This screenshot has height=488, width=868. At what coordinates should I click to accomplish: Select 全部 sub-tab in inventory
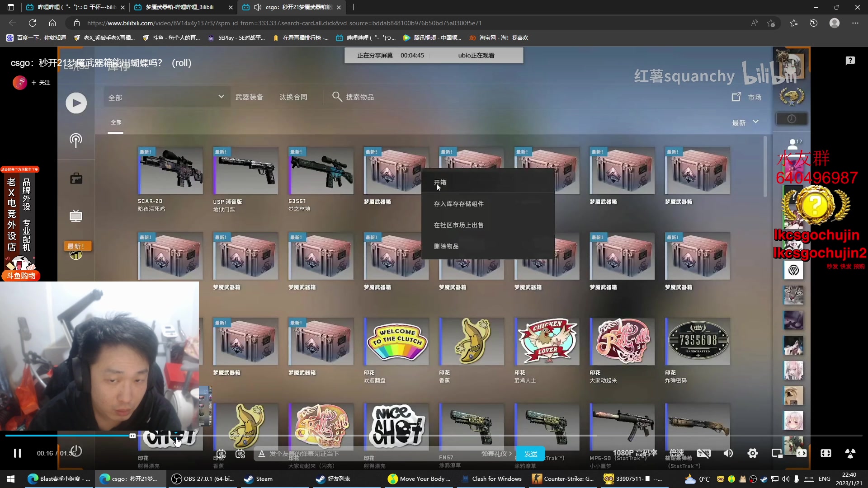click(x=116, y=122)
